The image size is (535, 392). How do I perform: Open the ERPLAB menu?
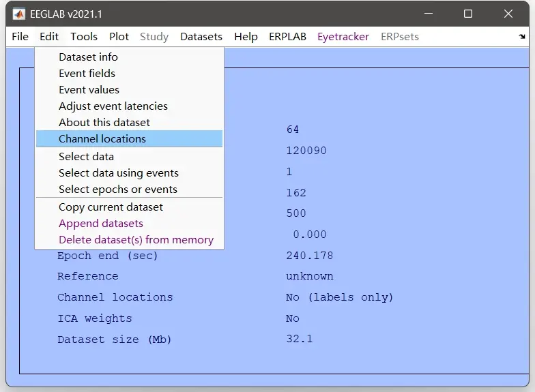click(288, 37)
